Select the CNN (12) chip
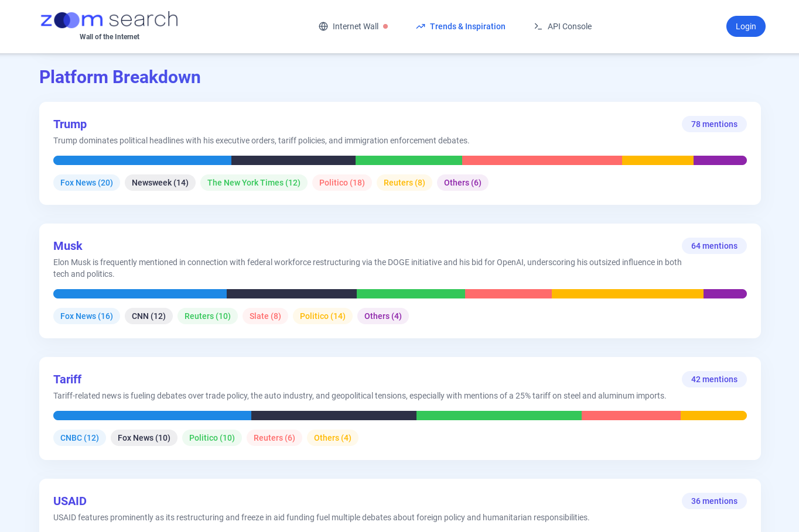 pos(149,316)
